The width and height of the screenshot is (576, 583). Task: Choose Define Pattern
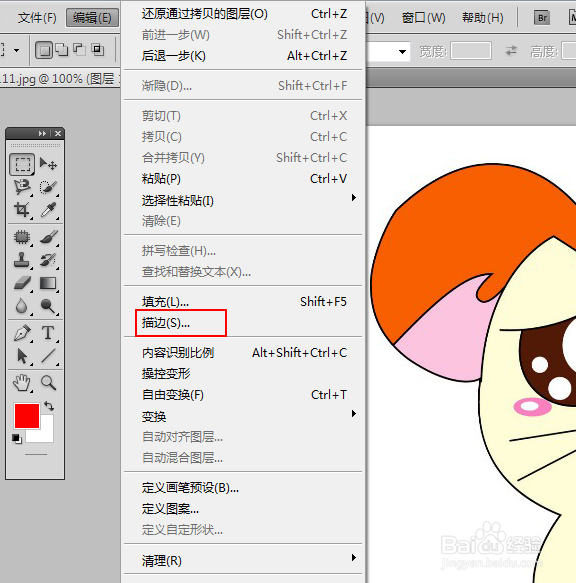[x=243, y=509]
